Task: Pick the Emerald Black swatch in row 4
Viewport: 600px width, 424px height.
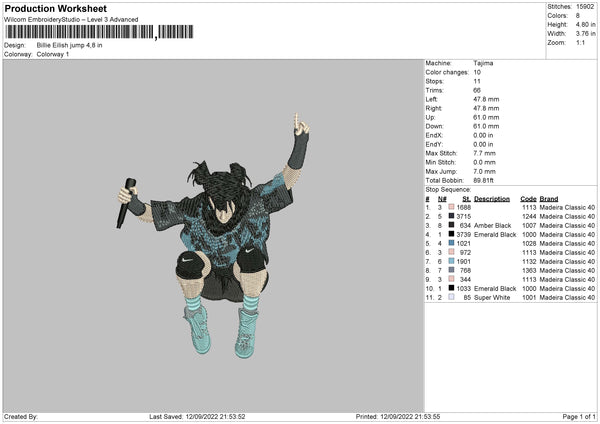Action: 452,234
